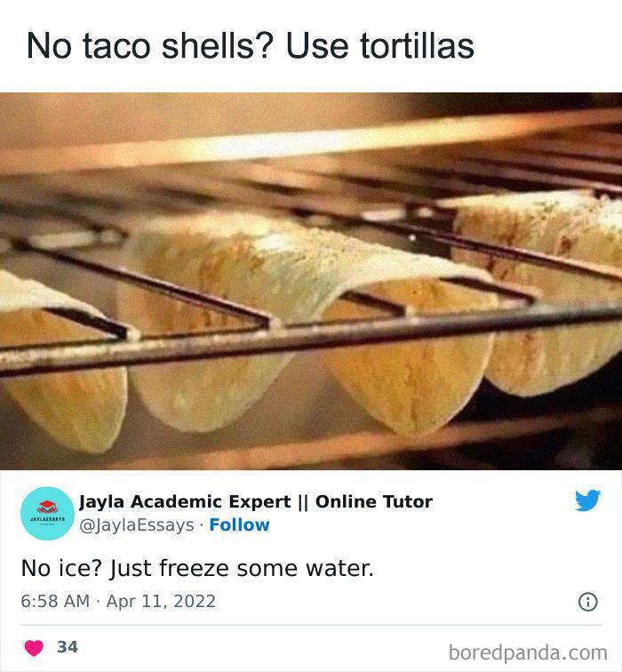This screenshot has height=672, width=622.
Task: Click the Twitter bird logo
Action: [x=587, y=500]
